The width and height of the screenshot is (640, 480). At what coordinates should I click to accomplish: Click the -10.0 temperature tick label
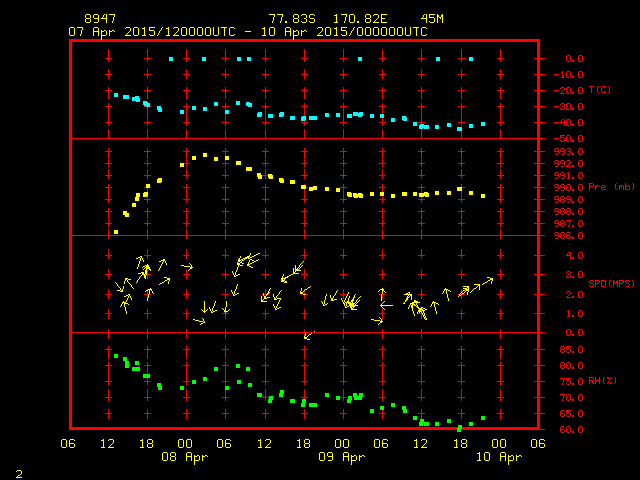pos(569,75)
